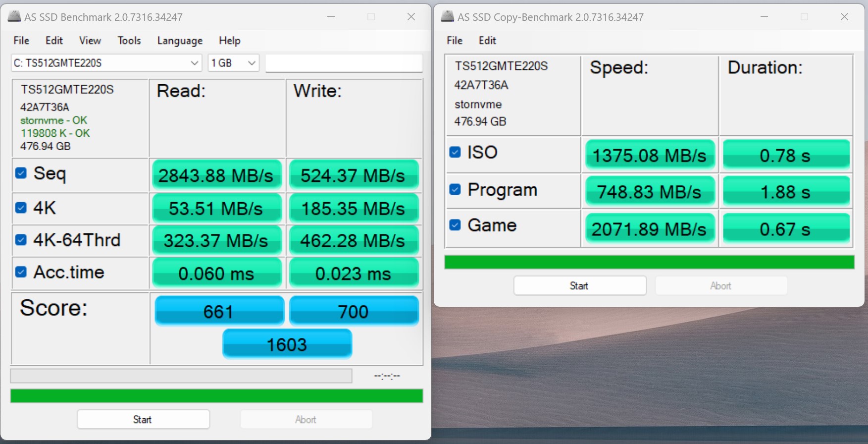Minimize the AS SSD Benchmark window
The image size is (868, 444).
click(331, 17)
